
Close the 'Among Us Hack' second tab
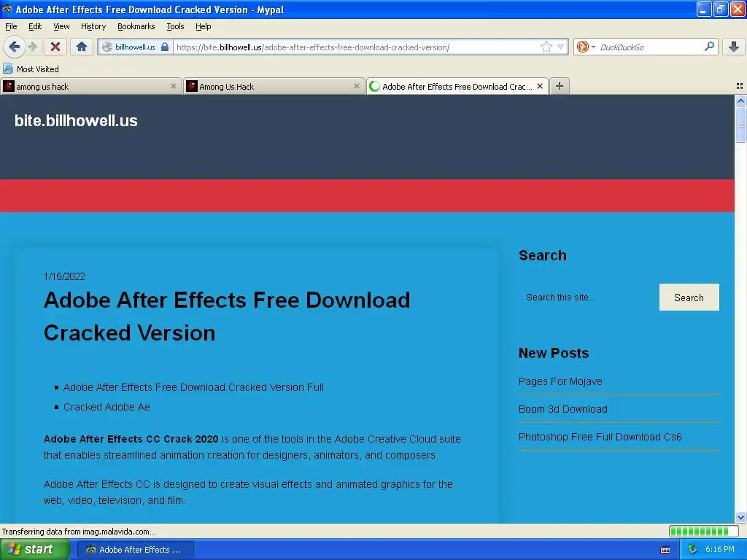(x=356, y=86)
